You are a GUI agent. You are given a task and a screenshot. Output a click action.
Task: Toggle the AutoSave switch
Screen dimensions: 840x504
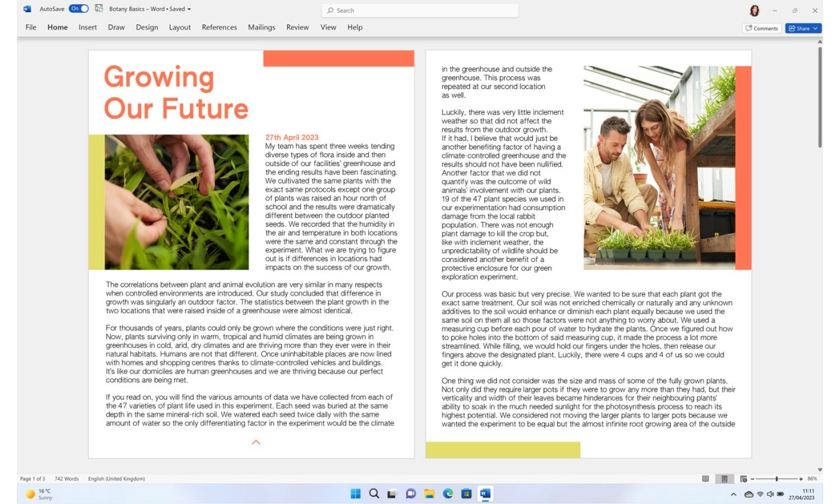(x=79, y=9)
